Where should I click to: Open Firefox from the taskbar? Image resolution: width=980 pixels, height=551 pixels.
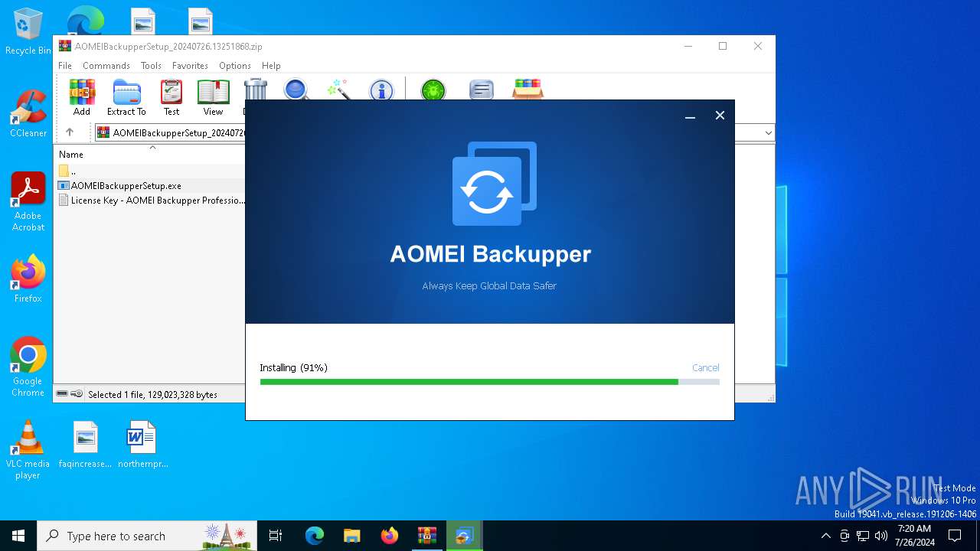(x=390, y=536)
